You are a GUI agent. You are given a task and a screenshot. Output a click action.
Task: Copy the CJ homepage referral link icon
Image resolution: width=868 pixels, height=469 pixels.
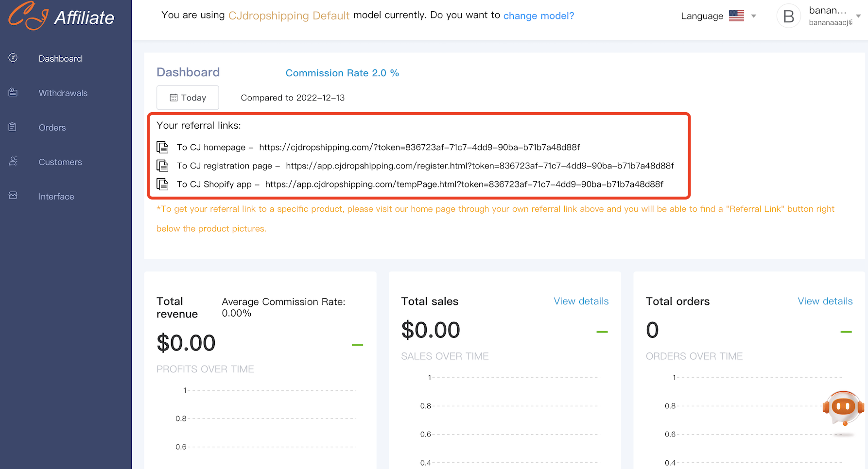[162, 147]
